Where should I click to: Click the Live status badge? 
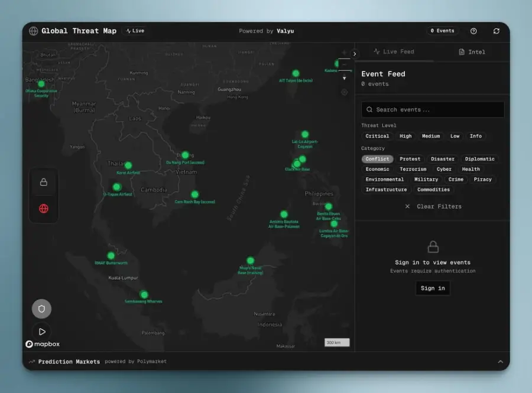(x=135, y=31)
